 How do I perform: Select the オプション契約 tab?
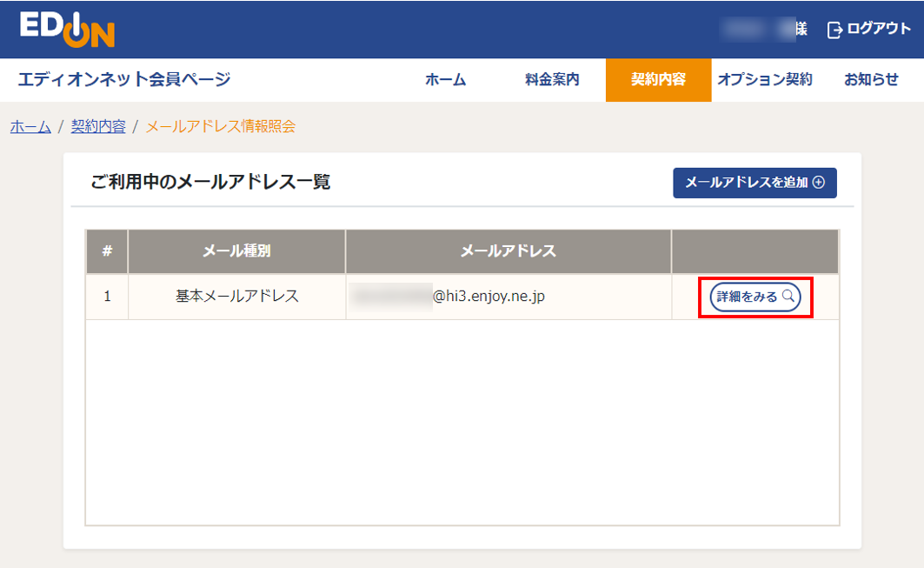(767, 79)
